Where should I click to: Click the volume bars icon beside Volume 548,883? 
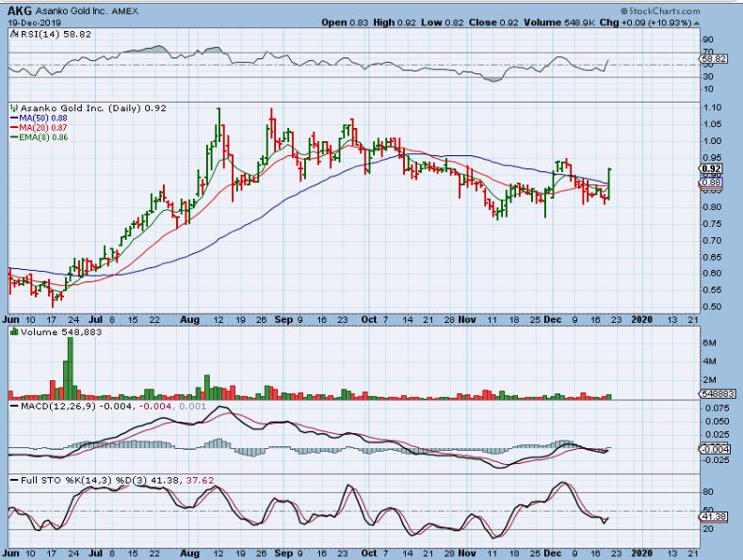tap(14, 332)
